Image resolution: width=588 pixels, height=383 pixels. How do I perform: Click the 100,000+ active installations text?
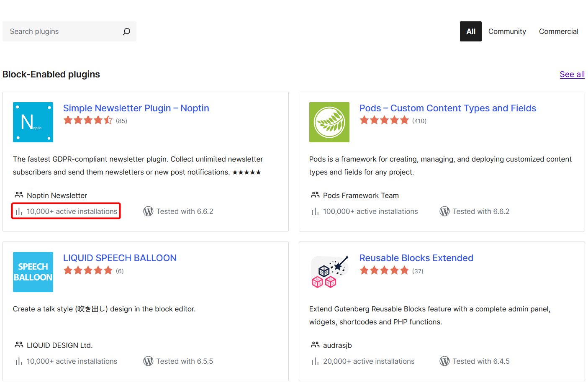point(370,211)
